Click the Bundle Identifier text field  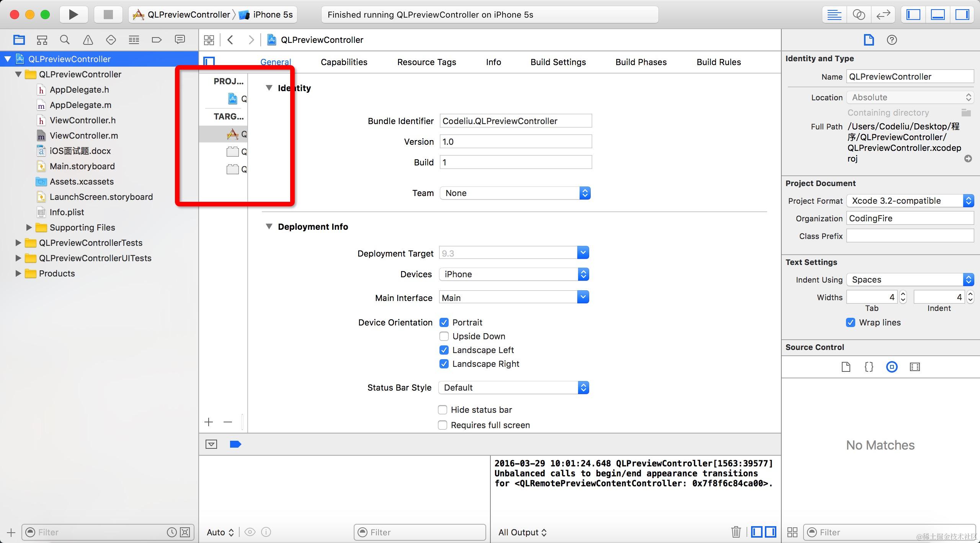515,121
